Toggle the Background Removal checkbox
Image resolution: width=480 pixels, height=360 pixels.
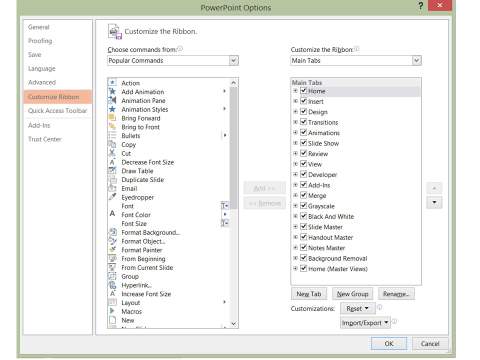[x=303, y=258]
